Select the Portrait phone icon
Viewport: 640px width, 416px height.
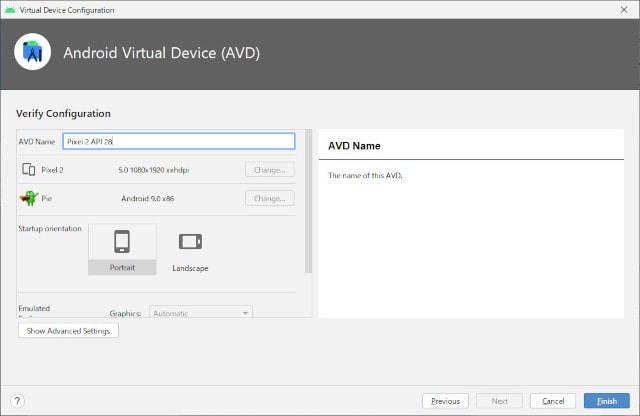click(x=122, y=241)
